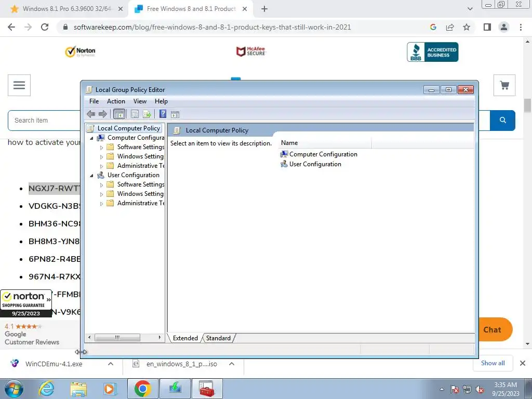The height and width of the screenshot is (399, 532).
Task: Click the share page icon in Chrome address bar
Action: click(450, 27)
